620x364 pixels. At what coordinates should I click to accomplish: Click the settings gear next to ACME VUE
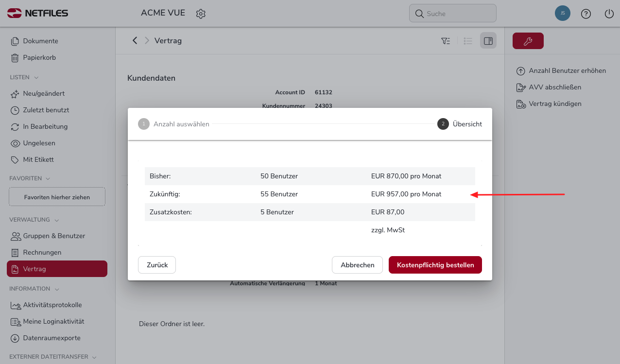pos(201,14)
